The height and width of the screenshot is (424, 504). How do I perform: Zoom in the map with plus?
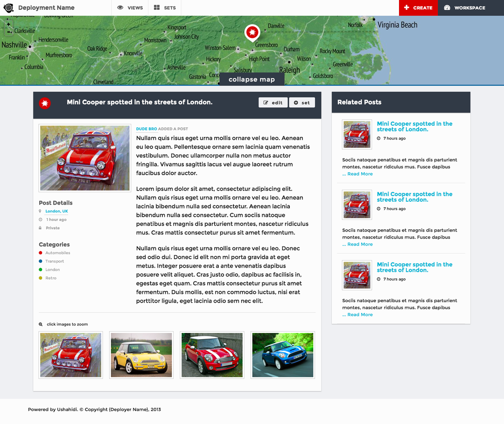[x=9, y=24]
